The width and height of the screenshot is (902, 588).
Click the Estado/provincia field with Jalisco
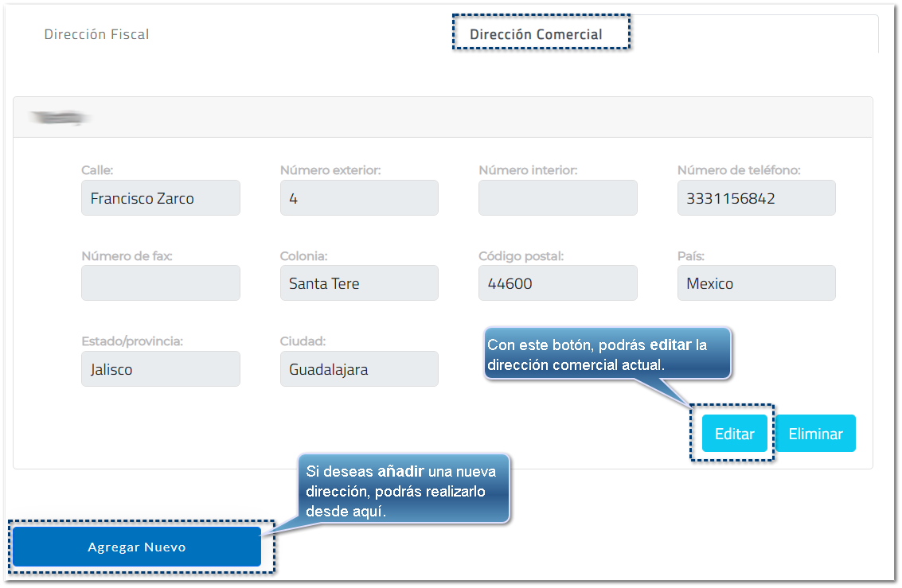pyautogui.click(x=160, y=369)
